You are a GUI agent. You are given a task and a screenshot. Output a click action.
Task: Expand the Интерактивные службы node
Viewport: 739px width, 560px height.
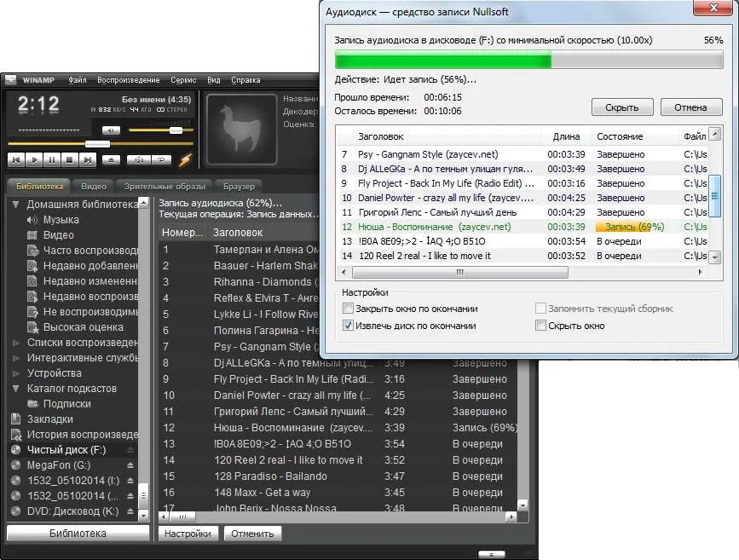click(16, 358)
